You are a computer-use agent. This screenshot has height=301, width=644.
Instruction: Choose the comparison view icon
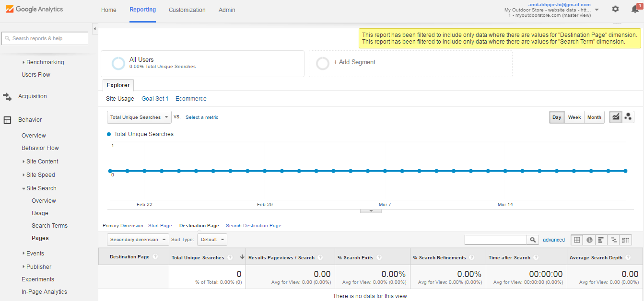(x=613, y=240)
